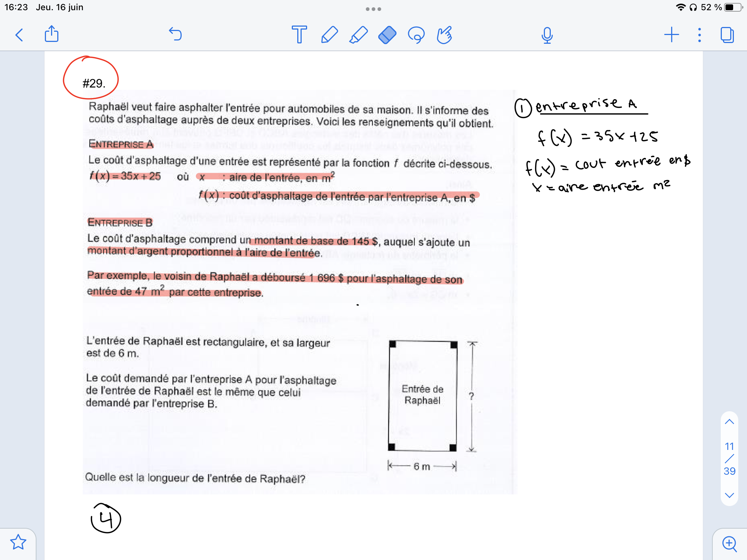This screenshot has height=560, width=747.
Task: Go back with the left chevron
Action: (19, 35)
